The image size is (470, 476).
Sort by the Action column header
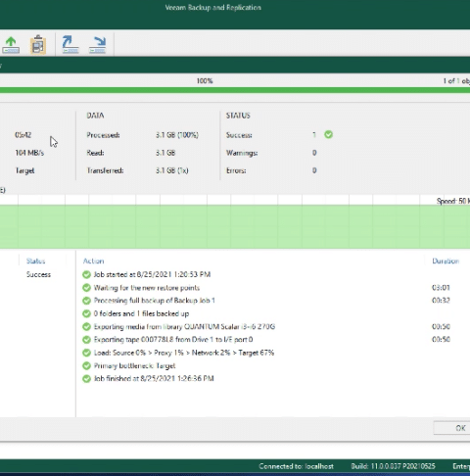click(x=93, y=261)
